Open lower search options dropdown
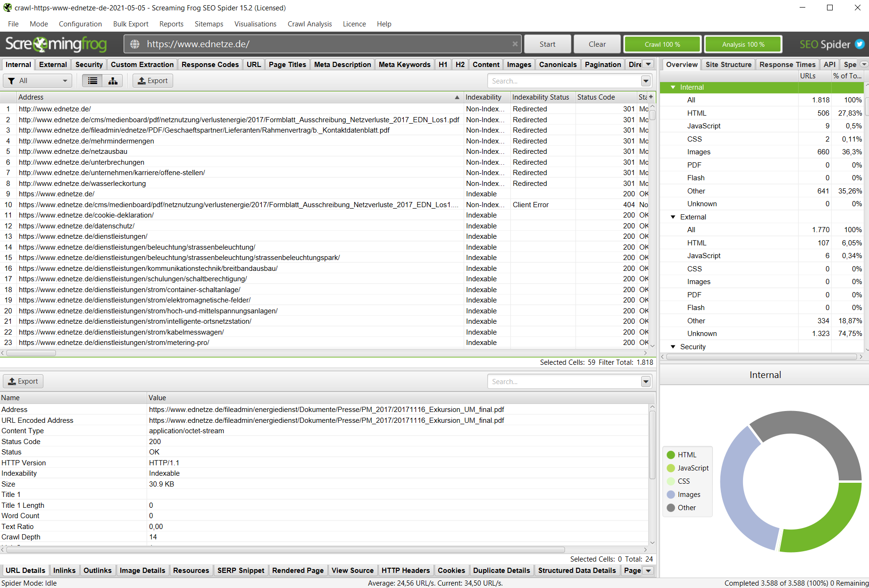Image resolution: width=869 pixels, height=588 pixels. 646,381
